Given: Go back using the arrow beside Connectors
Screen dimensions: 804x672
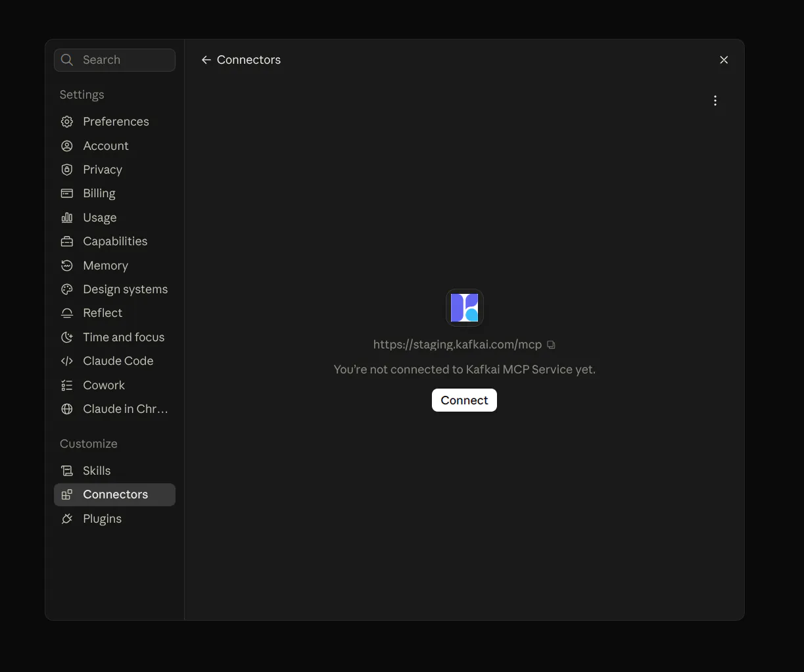Looking at the screenshot, I should tap(206, 60).
